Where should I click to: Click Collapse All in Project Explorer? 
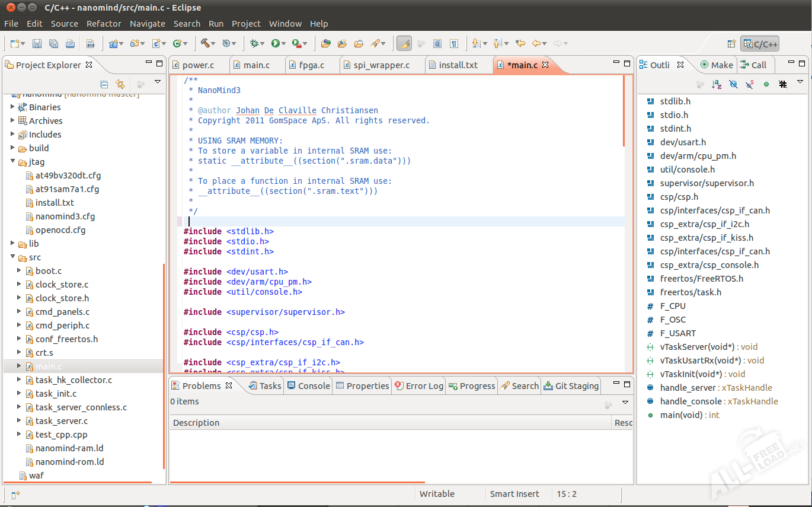tap(104, 84)
